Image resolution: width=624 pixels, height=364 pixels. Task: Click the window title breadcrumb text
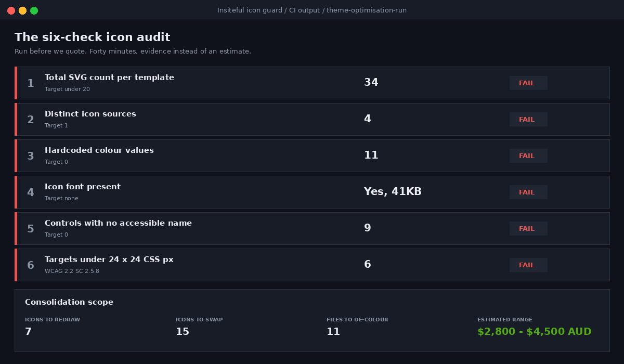[312, 10]
